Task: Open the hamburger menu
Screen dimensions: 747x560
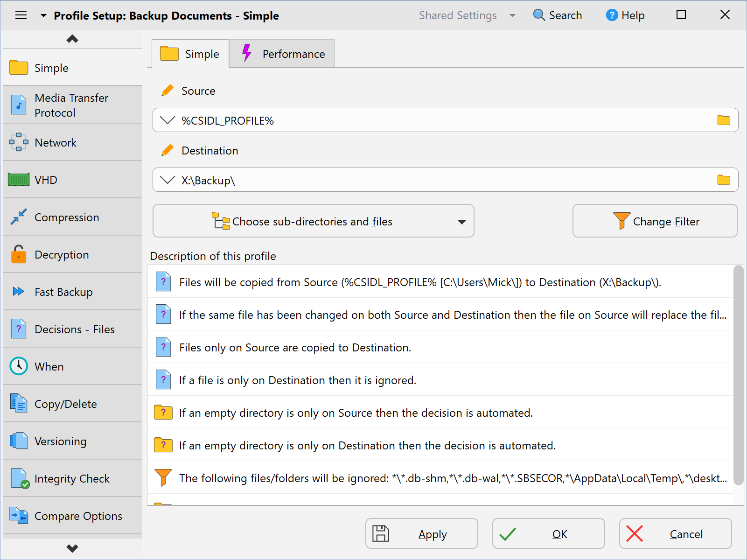Action: (21, 15)
